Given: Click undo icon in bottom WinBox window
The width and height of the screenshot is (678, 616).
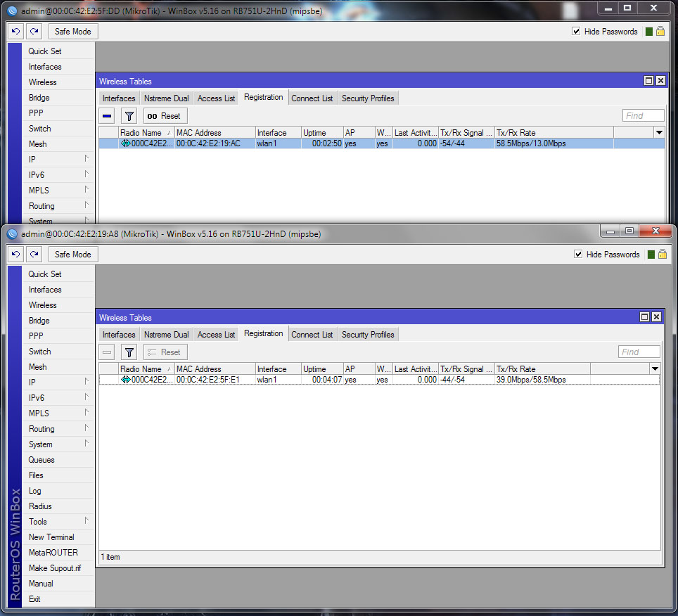Looking at the screenshot, I should tap(16, 254).
